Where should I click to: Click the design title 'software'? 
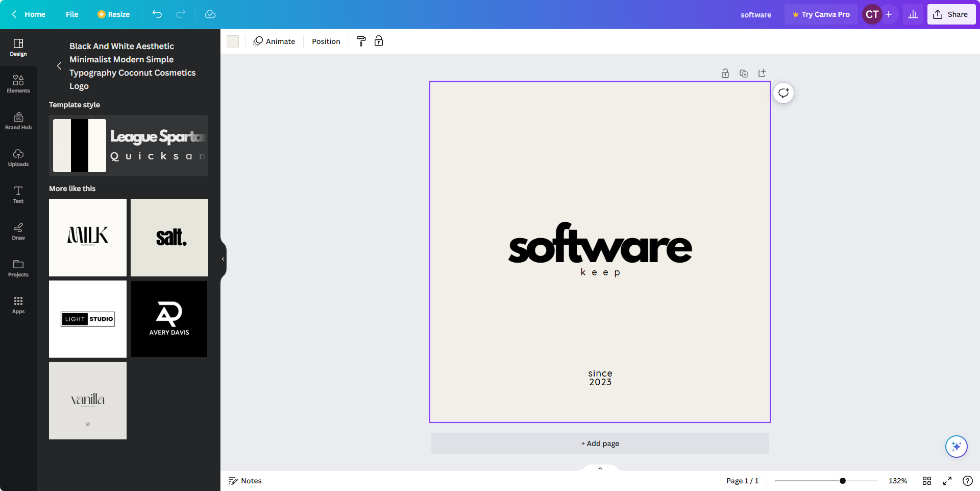point(756,15)
